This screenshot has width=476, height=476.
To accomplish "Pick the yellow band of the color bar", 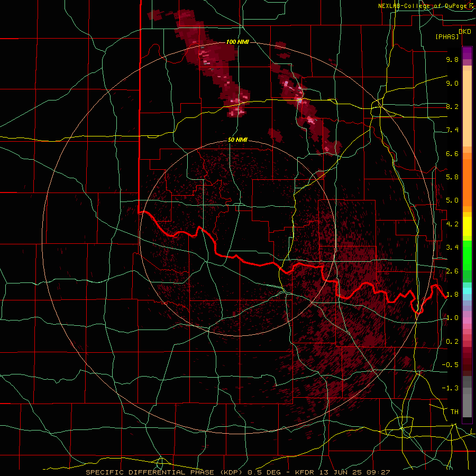I will click(x=467, y=226).
